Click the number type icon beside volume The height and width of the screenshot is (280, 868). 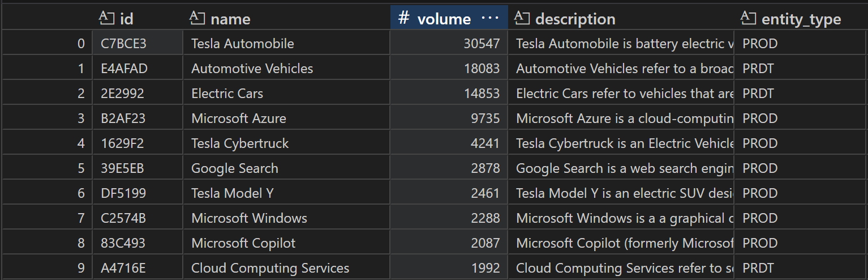[403, 19]
